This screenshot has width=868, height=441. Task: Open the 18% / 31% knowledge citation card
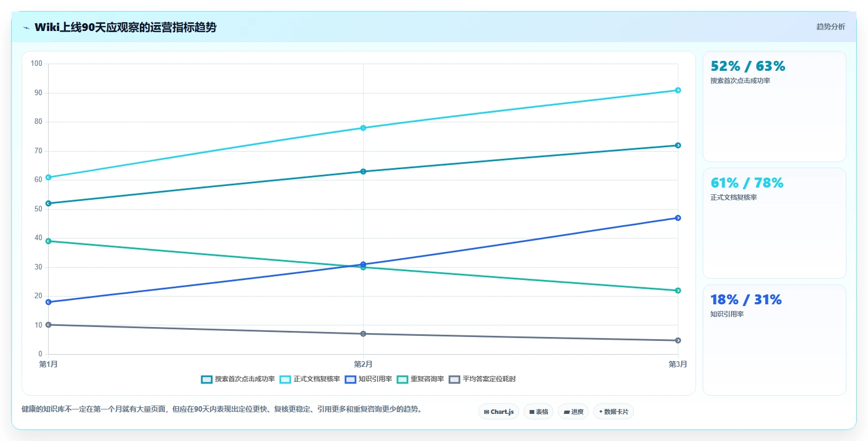(x=774, y=340)
